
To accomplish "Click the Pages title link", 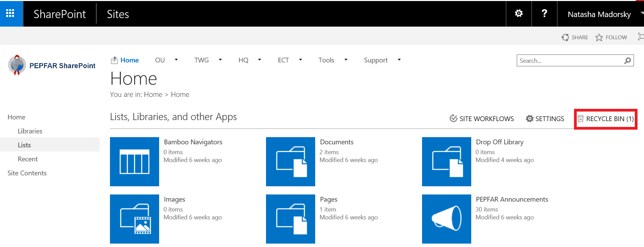I will pos(328,200).
